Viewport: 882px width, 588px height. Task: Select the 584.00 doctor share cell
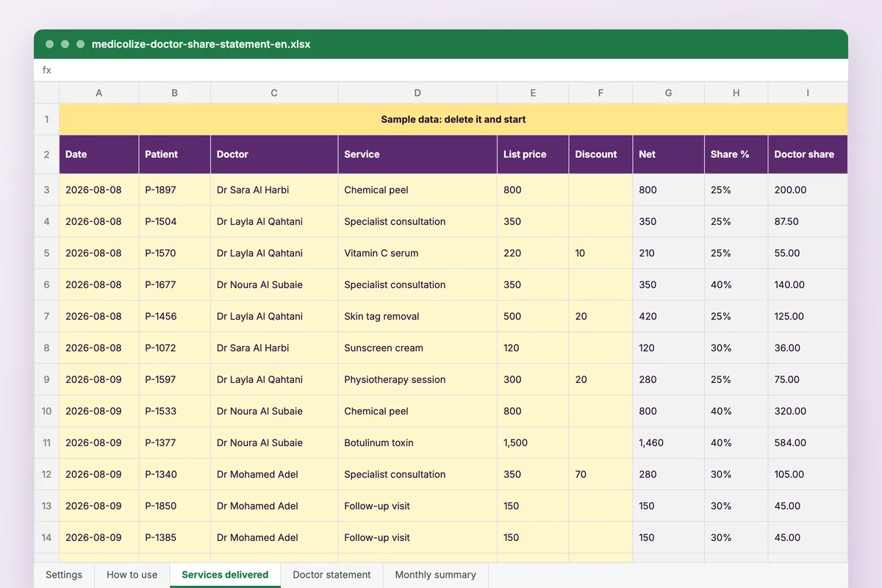point(808,442)
